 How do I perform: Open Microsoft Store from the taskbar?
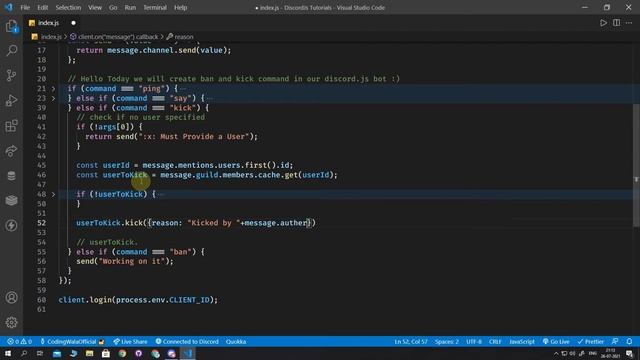pos(106,353)
